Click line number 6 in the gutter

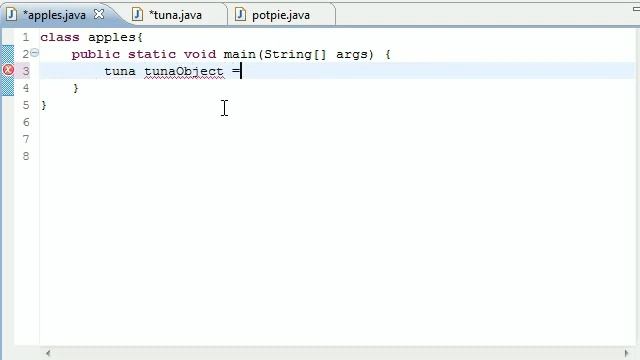tap(26, 122)
